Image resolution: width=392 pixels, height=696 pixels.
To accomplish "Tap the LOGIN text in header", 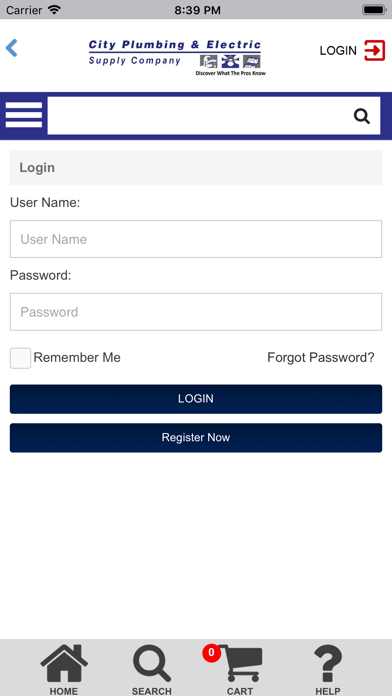I will click(338, 51).
